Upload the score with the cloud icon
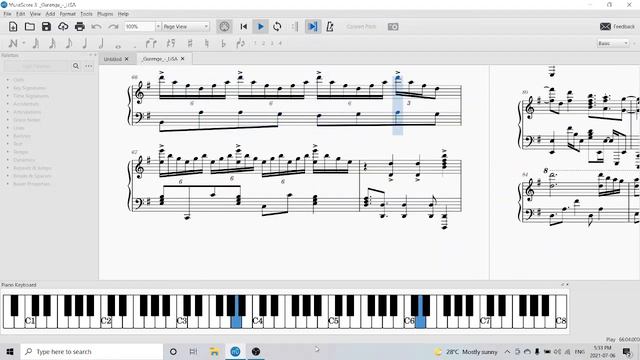 pyautogui.click(x=63, y=27)
